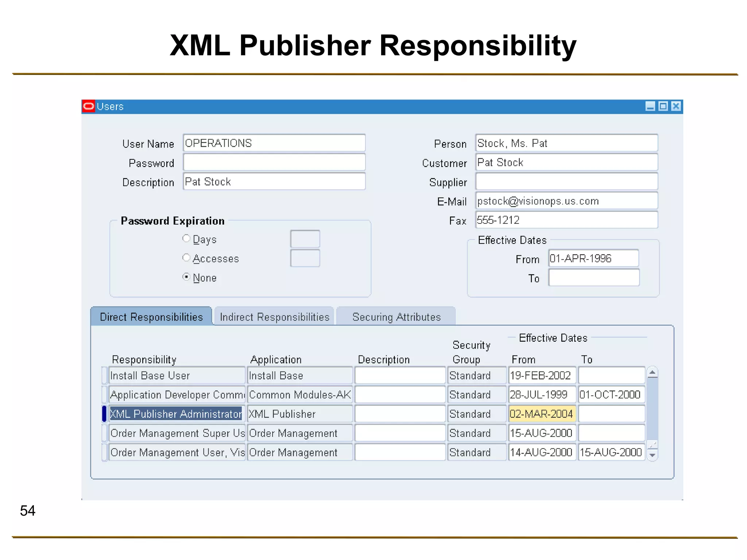This screenshot has width=747, height=560.
Task: Click the row selector beside XML Publisher Administrator
Action: (104, 414)
